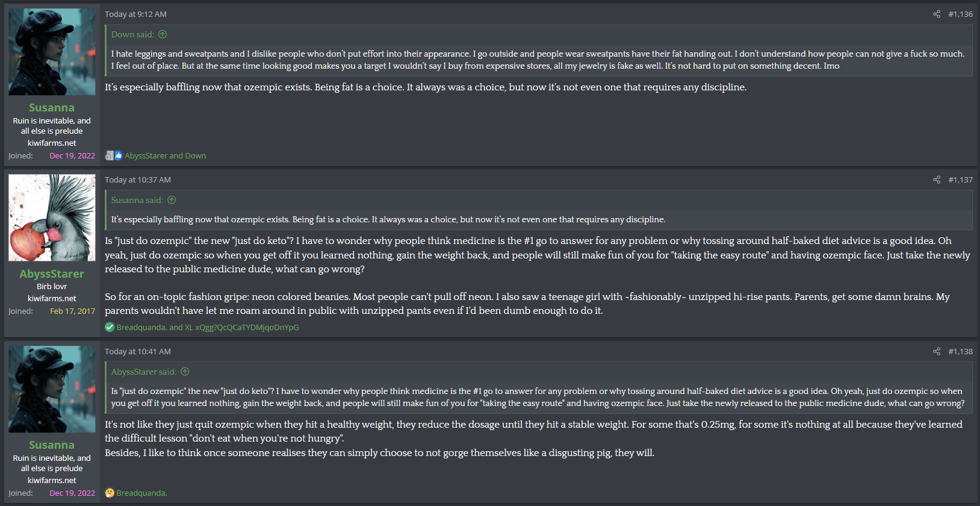The height and width of the screenshot is (506, 980).
Task: Click the share icon on post #1,136
Action: (x=937, y=14)
